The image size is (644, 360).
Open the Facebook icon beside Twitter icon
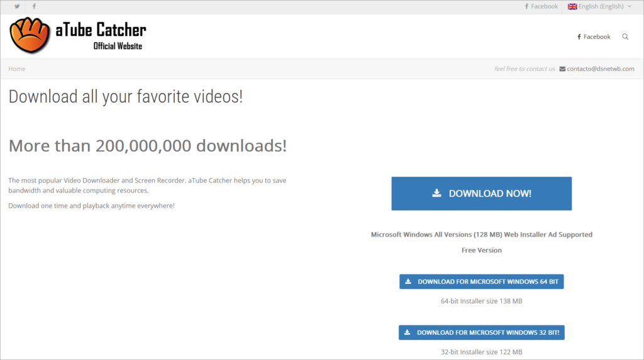34,6
